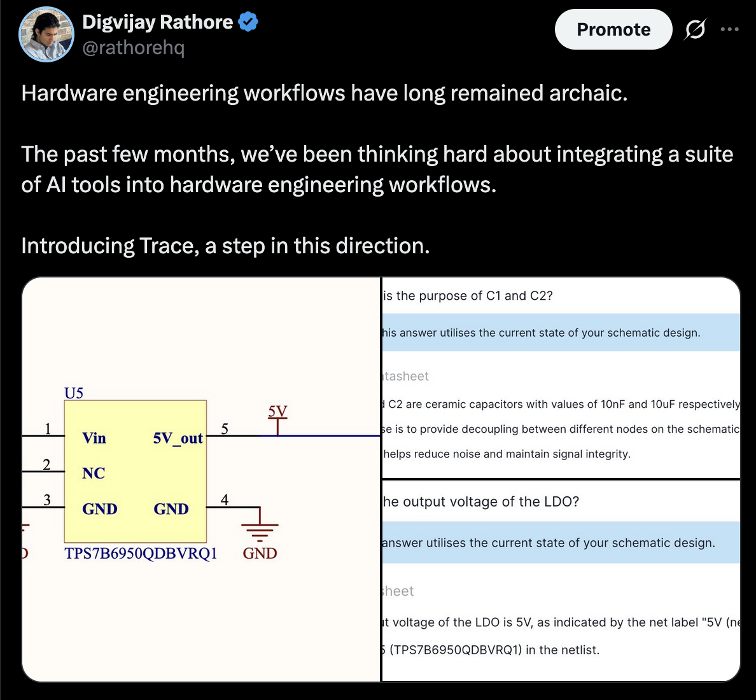Click the tweet text mentioning Trace
This screenshot has height=700, width=756.
tap(225, 246)
